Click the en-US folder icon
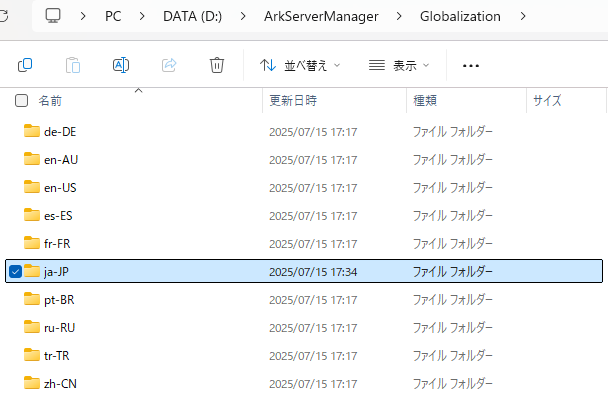The width and height of the screenshot is (608, 405). coord(31,187)
